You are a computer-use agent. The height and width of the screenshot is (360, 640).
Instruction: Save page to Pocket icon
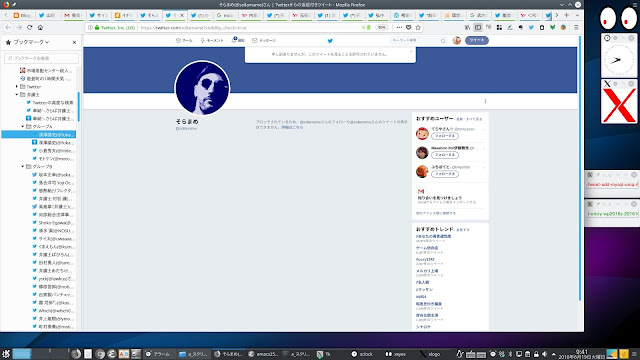[409, 27]
